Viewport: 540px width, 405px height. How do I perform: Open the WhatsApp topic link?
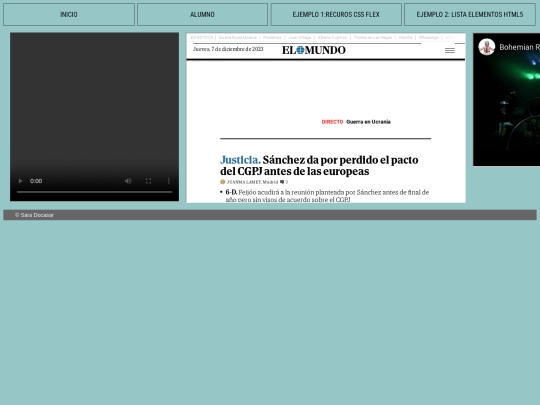[x=429, y=37]
